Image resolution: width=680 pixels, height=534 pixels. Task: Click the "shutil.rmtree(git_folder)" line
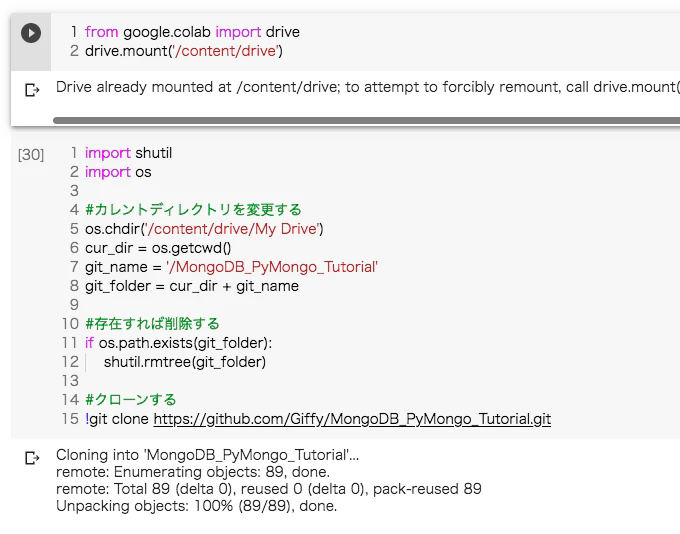coord(185,362)
